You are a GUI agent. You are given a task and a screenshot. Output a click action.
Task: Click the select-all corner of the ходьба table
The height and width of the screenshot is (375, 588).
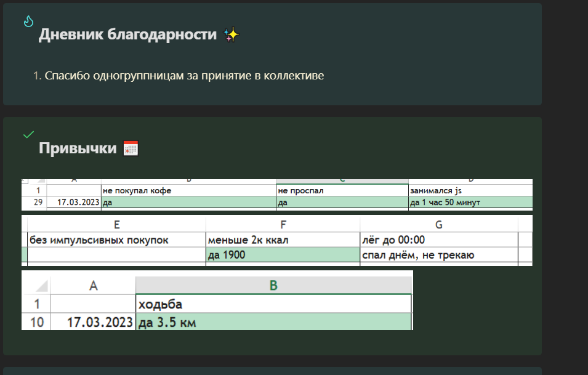click(41, 286)
